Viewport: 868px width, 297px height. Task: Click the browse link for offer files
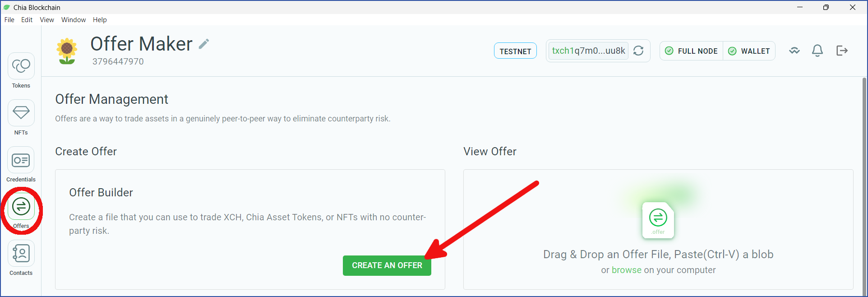[626, 270]
